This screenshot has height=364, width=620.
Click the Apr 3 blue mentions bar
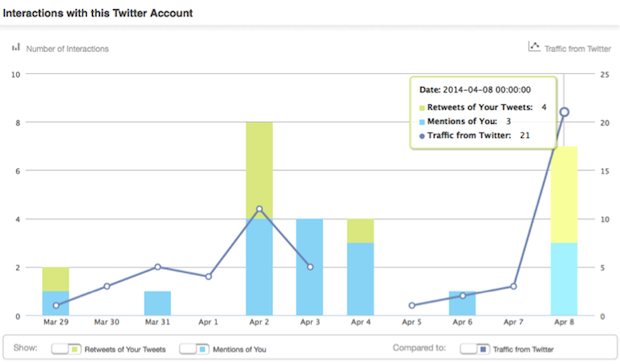(310, 267)
